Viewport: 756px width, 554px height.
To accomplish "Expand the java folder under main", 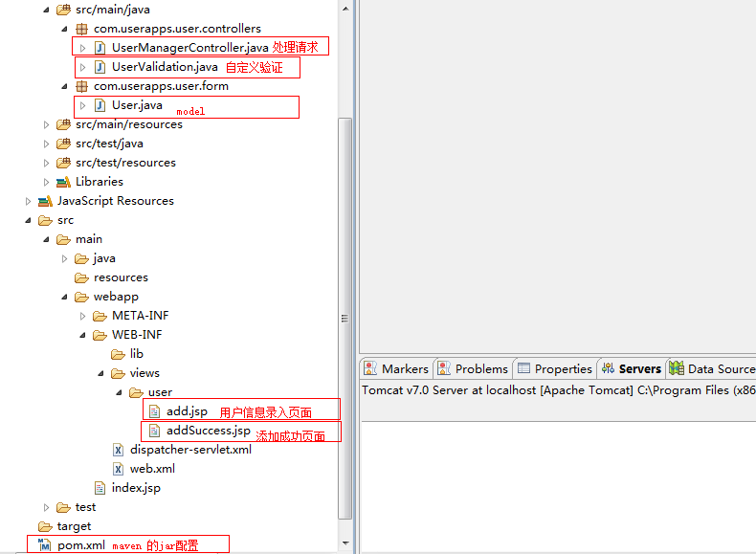I will click(65, 259).
